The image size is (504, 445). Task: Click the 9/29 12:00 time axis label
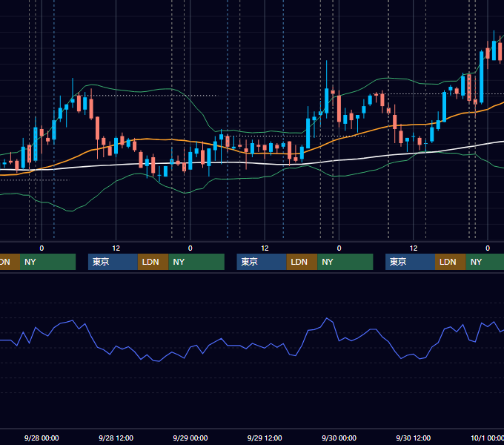click(x=265, y=438)
